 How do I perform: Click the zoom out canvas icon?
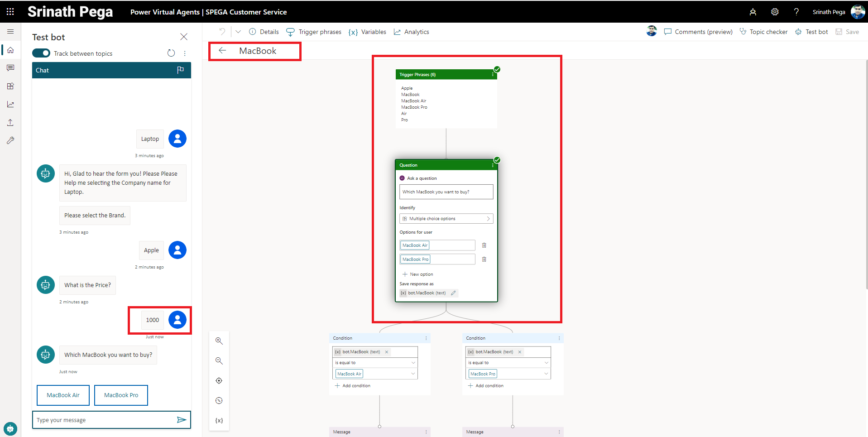click(219, 361)
